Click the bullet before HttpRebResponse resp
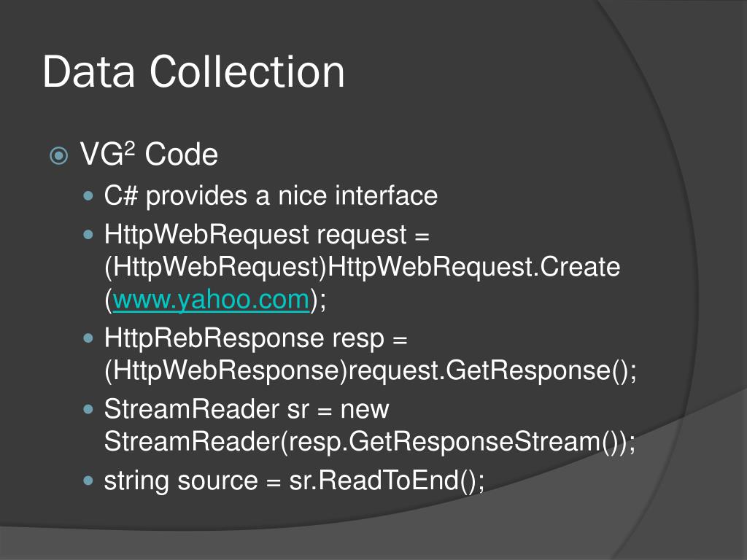747x560 pixels. [x=88, y=338]
